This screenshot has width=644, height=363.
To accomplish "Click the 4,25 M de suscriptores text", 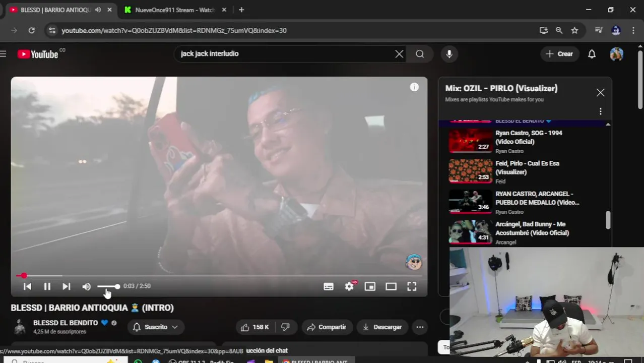I will pyautogui.click(x=59, y=332).
